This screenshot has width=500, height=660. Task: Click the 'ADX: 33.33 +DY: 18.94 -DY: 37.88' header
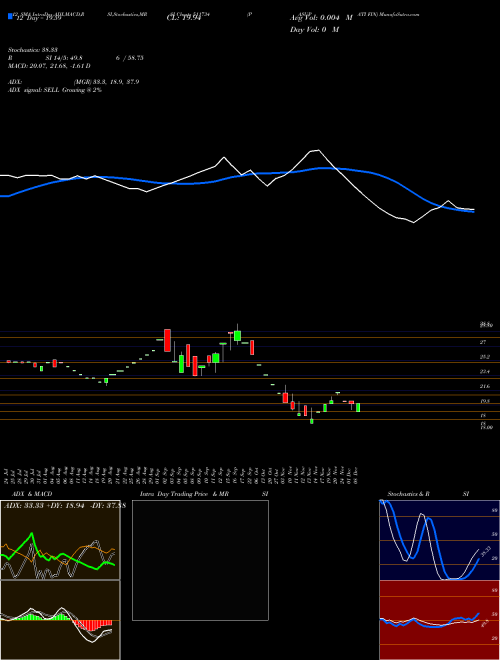coord(65,506)
